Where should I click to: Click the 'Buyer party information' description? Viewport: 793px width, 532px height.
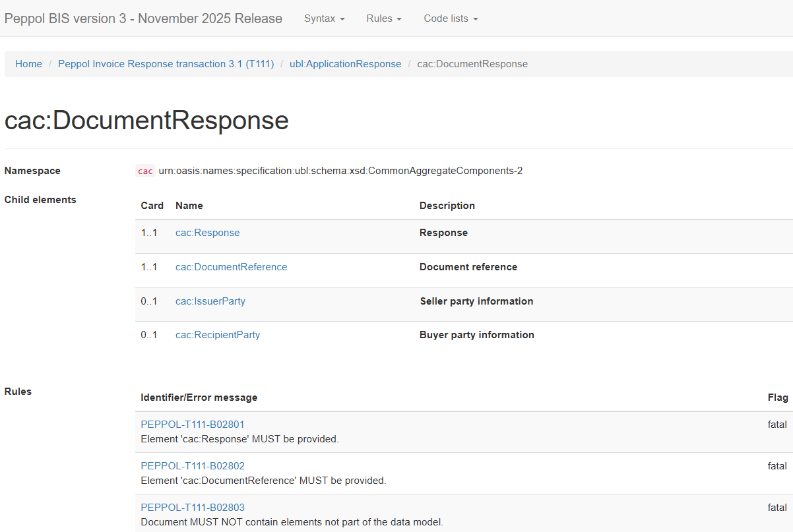[x=477, y=335]
